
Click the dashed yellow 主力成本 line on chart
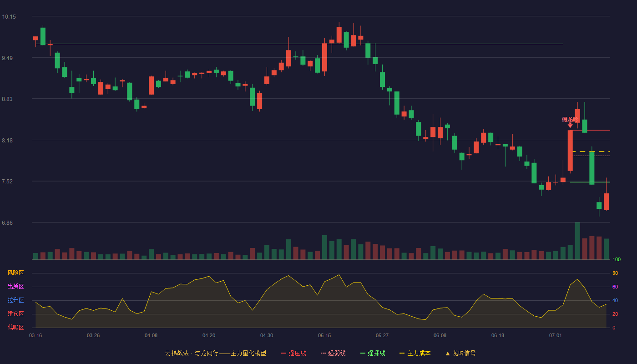point(591,152)
